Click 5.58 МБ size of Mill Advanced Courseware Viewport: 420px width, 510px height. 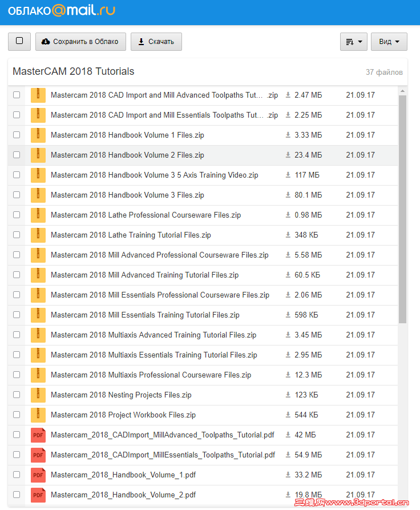(x=308, y=255)
